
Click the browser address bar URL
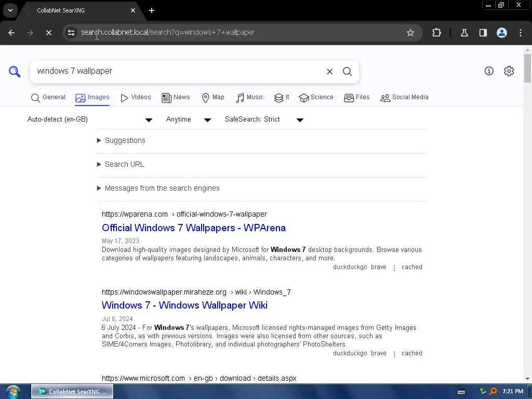pos(168,33)
